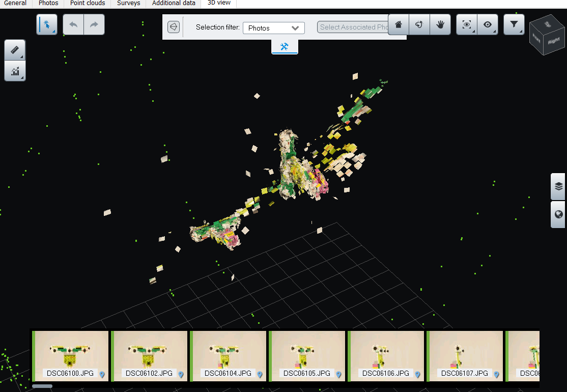Select the pan hand tool
Image resolution: width=567 pixels, height=392 pixels.
(440, 24)
